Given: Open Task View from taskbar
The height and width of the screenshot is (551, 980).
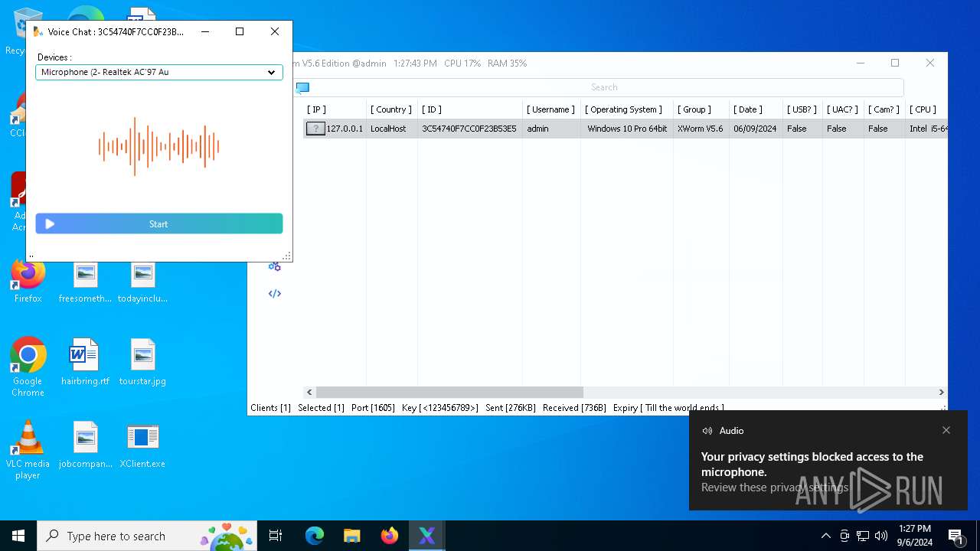Looking at the screenshot, I should (276, 536).
